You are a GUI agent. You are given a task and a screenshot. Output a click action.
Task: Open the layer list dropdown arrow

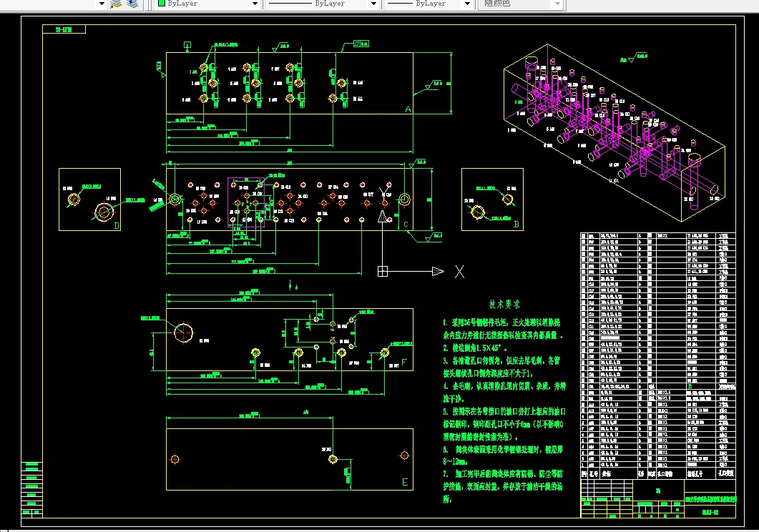point(101,4)
